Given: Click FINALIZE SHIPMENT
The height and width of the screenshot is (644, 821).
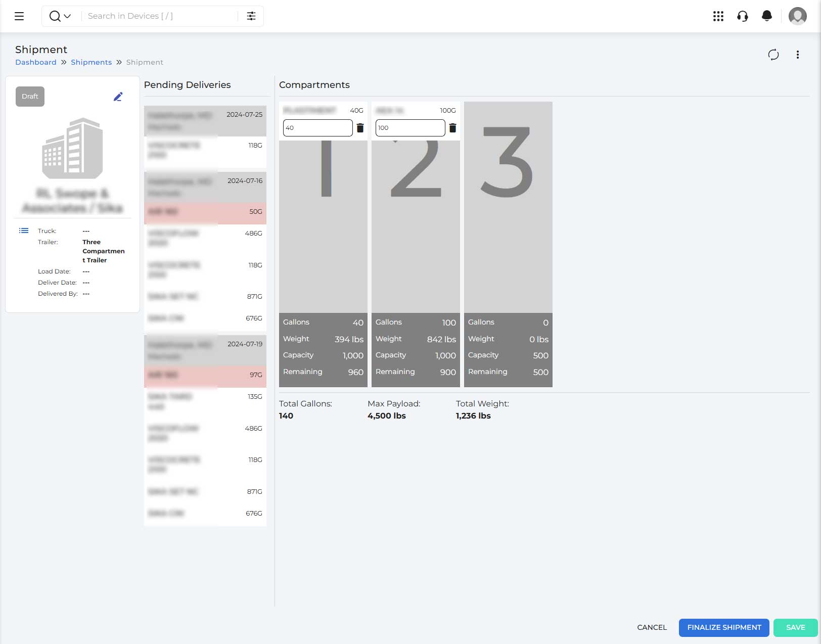Looking at the screenshot, I should click(724, 627).
